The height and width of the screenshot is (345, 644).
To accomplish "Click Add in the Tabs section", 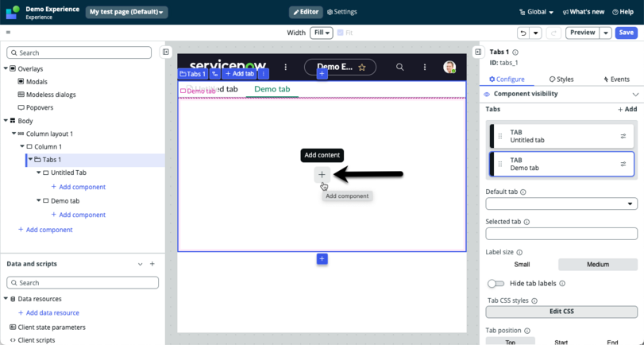I will [x=627, y=110].
